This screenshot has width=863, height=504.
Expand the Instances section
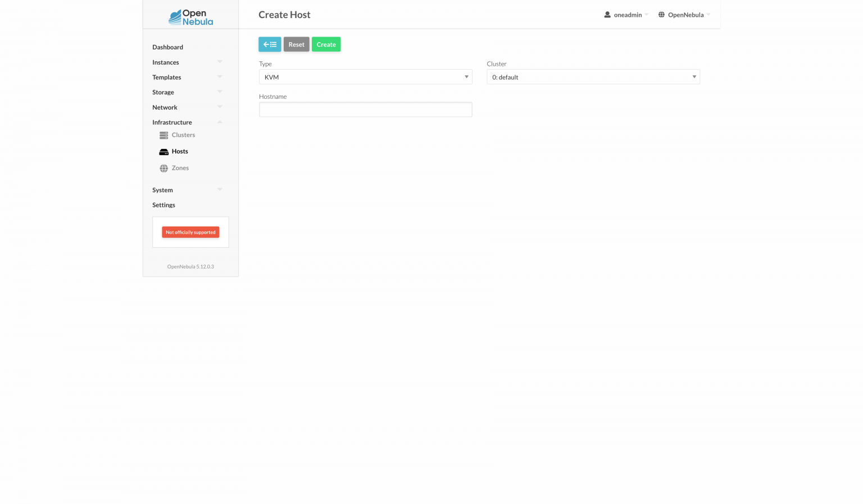(220, 62)
